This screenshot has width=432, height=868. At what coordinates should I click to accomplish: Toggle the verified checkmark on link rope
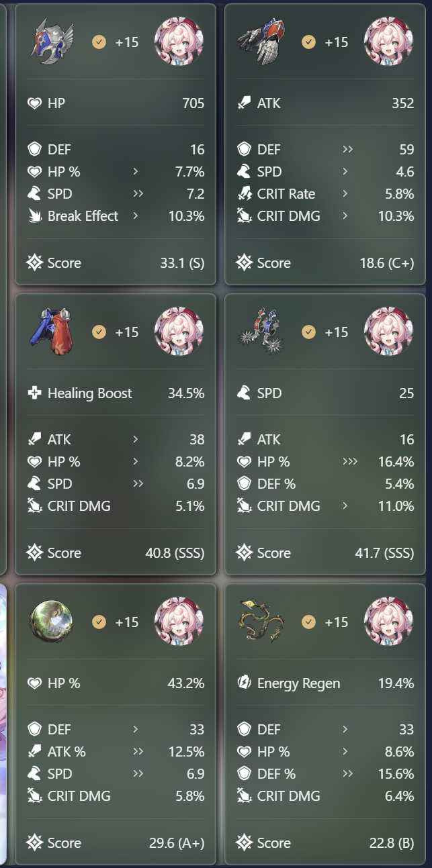point(308,622)
